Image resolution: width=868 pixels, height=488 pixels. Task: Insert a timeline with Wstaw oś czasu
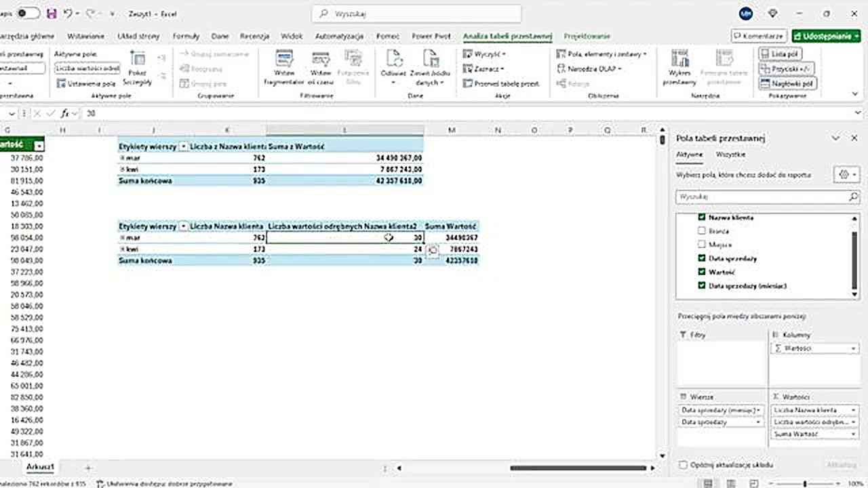click(320, 68)
